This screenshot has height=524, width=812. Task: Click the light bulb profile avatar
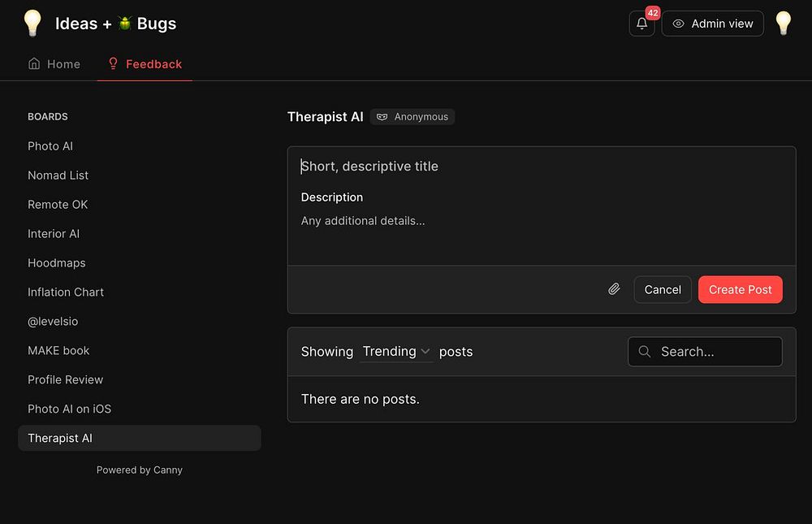(x=783, y=24)
